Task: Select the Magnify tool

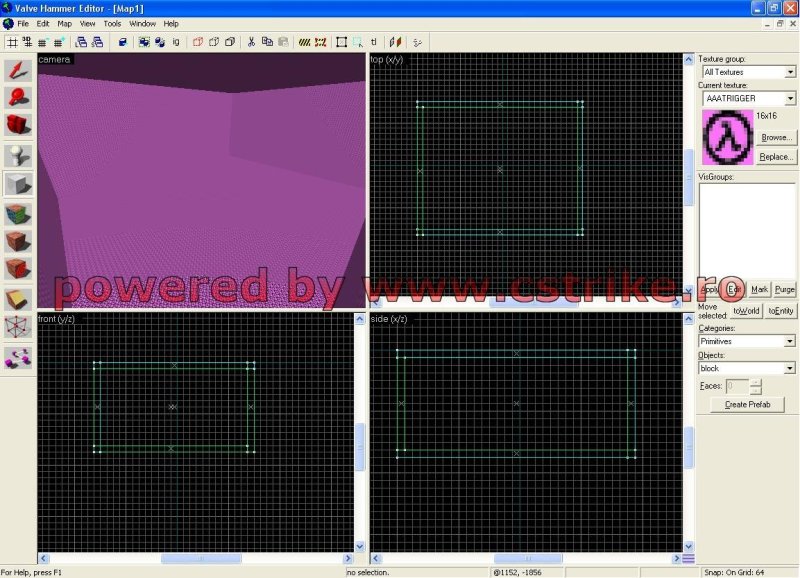Action: click(18, 97)
